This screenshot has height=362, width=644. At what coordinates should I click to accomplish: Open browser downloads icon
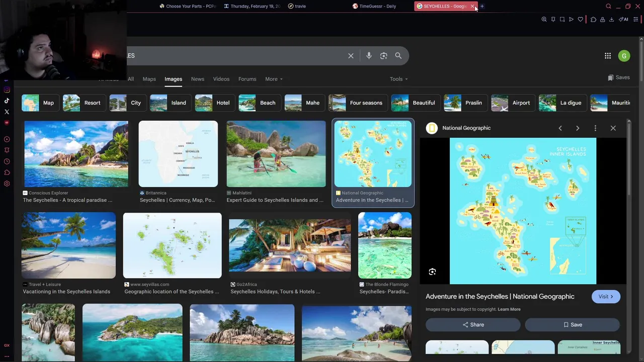(611, 19)
